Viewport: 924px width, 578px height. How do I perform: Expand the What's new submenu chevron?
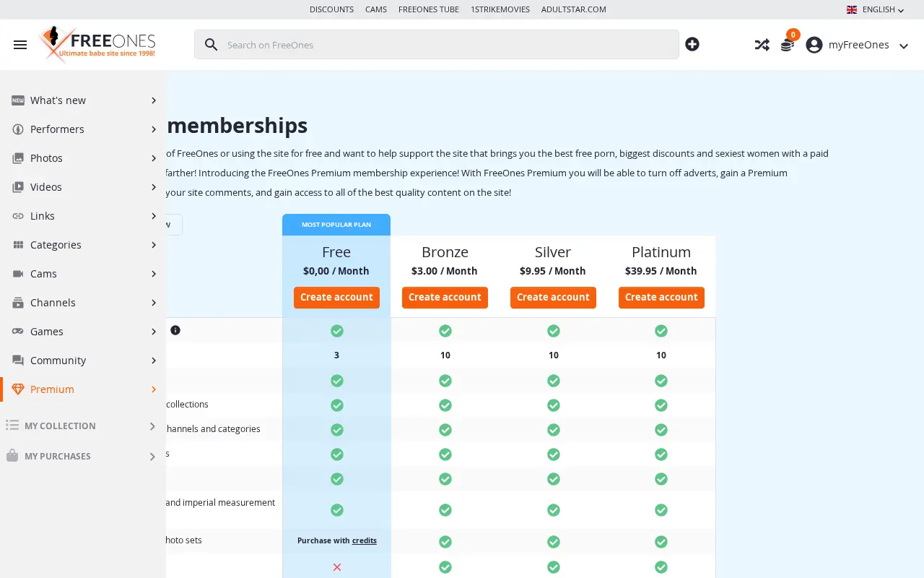pyautogui.click(x=154, y=100)
